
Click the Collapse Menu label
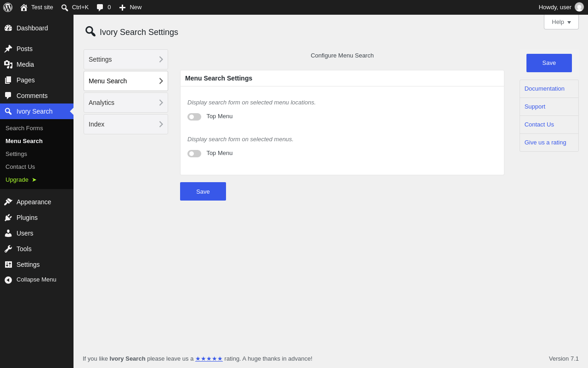coord(36,280)
